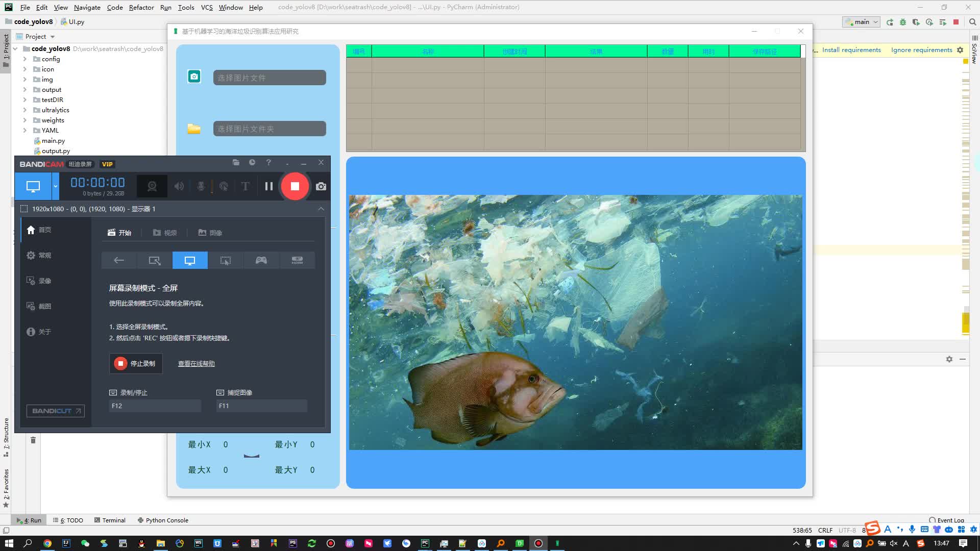Viewport: 980px width, 551px height.
Task: Open the 查看在线帮助 online help link
Action: point(197,364)
